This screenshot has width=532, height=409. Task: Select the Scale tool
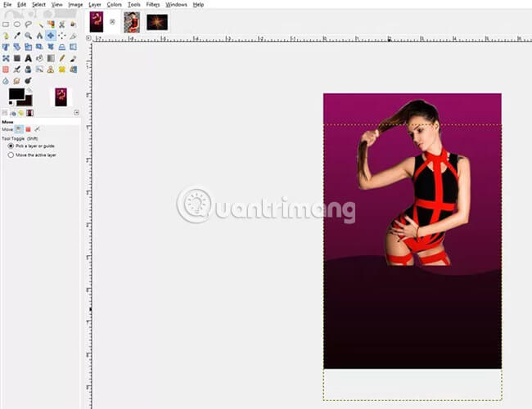pyautogui.click(x=28, y=47)
